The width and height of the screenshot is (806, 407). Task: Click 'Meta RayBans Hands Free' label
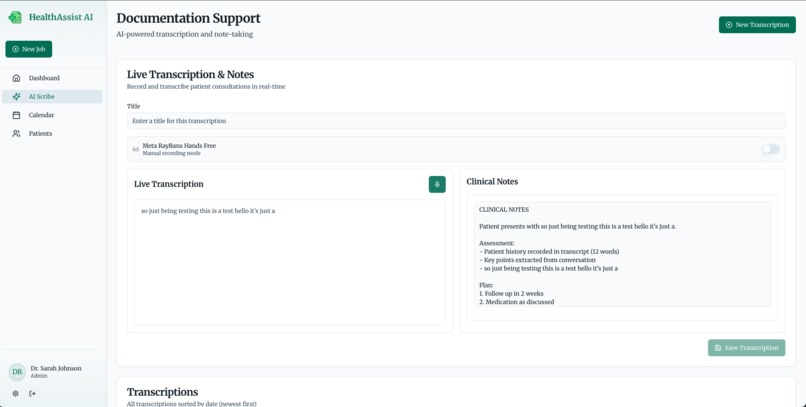[x=179, y=145]
